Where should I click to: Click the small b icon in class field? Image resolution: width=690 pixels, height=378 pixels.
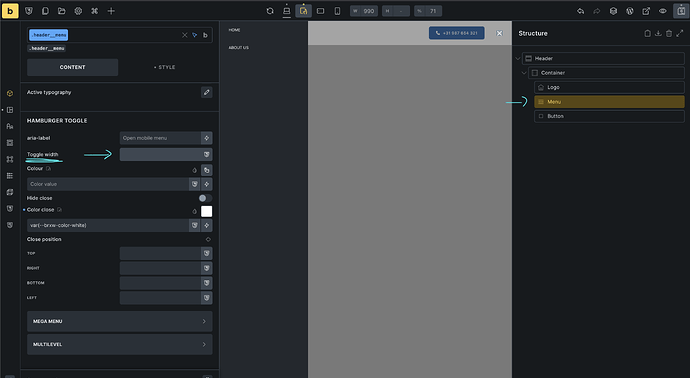(x=205, y=35)
